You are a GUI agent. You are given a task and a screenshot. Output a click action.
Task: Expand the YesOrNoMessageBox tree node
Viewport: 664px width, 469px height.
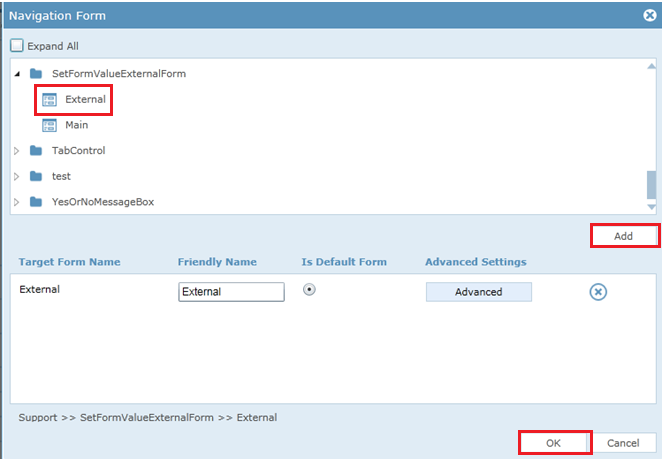[x=17, y=202]
